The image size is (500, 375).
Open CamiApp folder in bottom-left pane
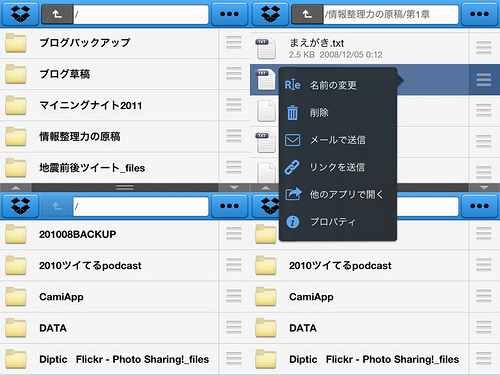(x=109, y=297)
